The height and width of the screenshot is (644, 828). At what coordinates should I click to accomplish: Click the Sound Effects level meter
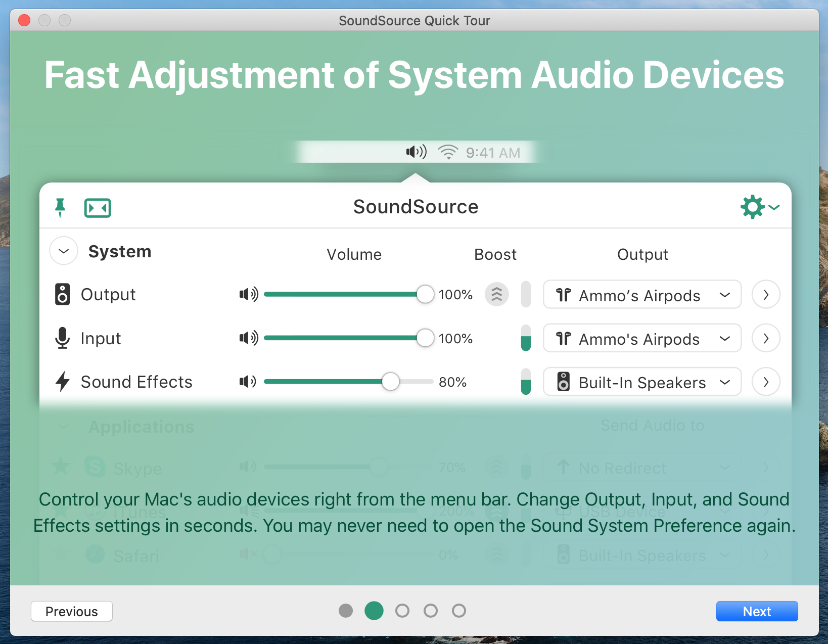(x=526, y=382)
